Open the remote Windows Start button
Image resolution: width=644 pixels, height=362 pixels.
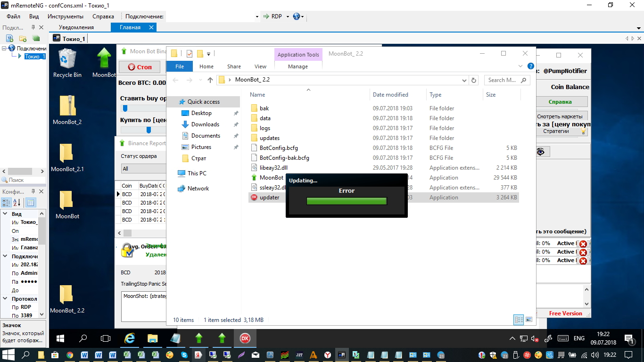(60, 338)
